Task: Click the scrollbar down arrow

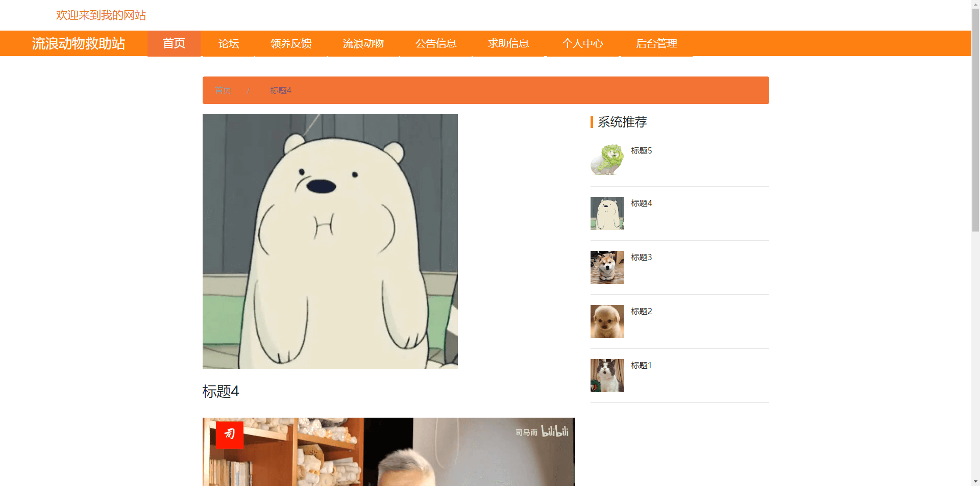Action: click(x=975, y=481)
